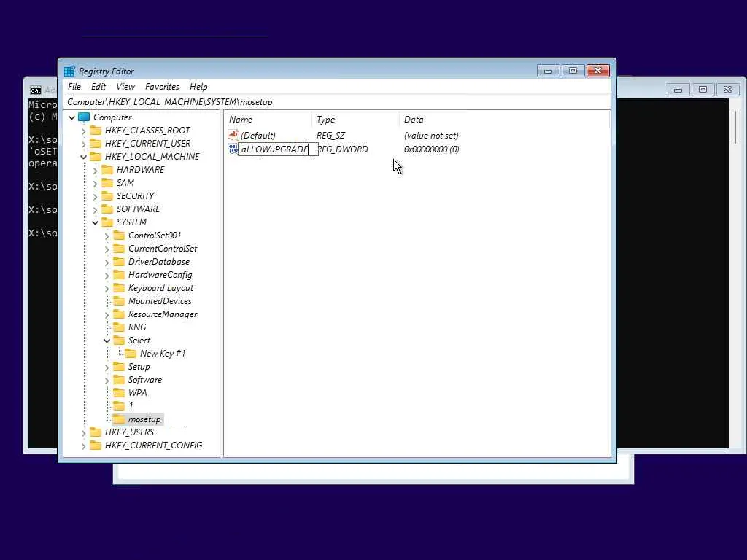Click the ControlSet001 folder icon
747x560 pixels.
(x=119, y=236)
